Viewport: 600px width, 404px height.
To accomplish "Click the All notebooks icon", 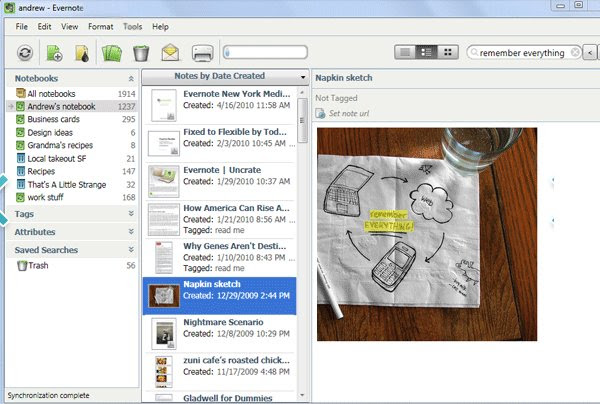I will 21,93.
